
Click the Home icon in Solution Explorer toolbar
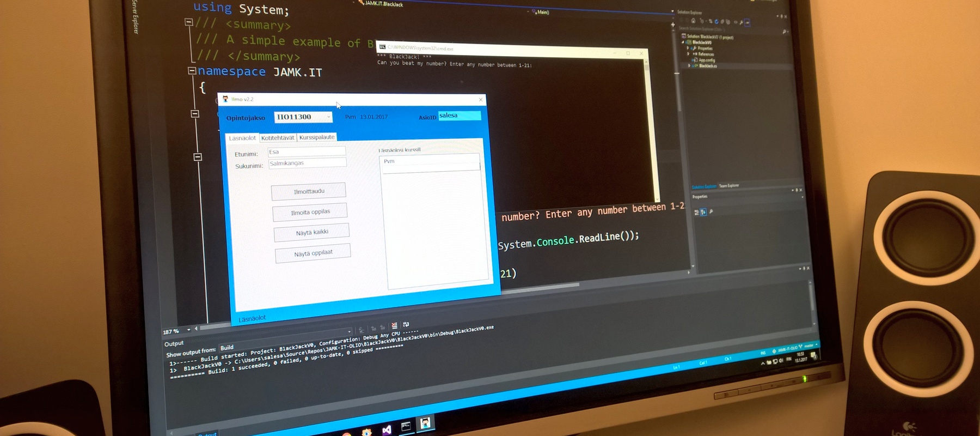point(693,21)
